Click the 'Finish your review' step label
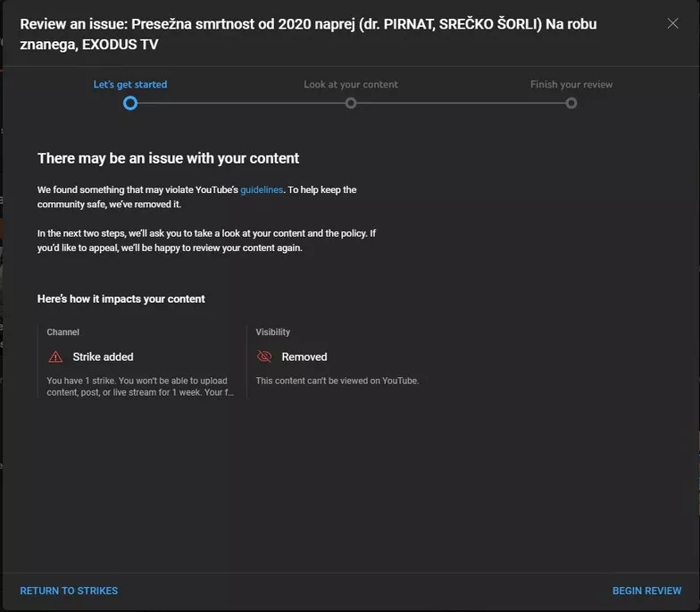This screenshot has width=700, height=612. tap(571, 85)
